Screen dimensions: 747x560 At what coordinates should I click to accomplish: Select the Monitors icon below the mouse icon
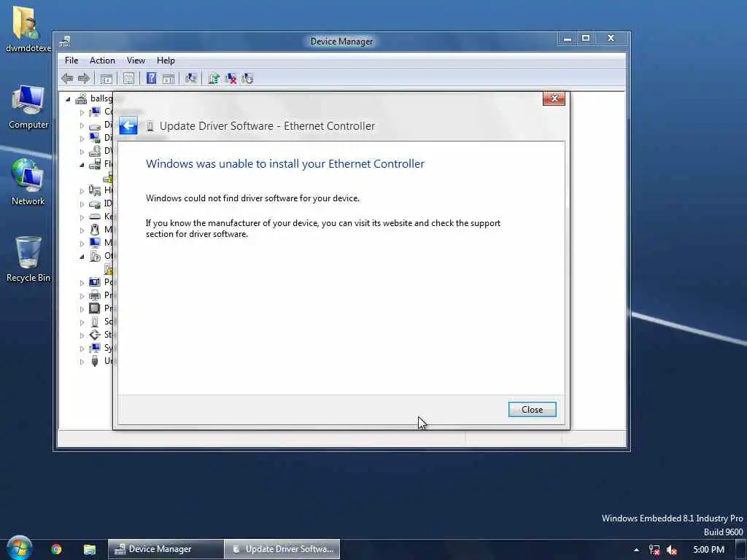pyautogui.click(x=95, y=243)
